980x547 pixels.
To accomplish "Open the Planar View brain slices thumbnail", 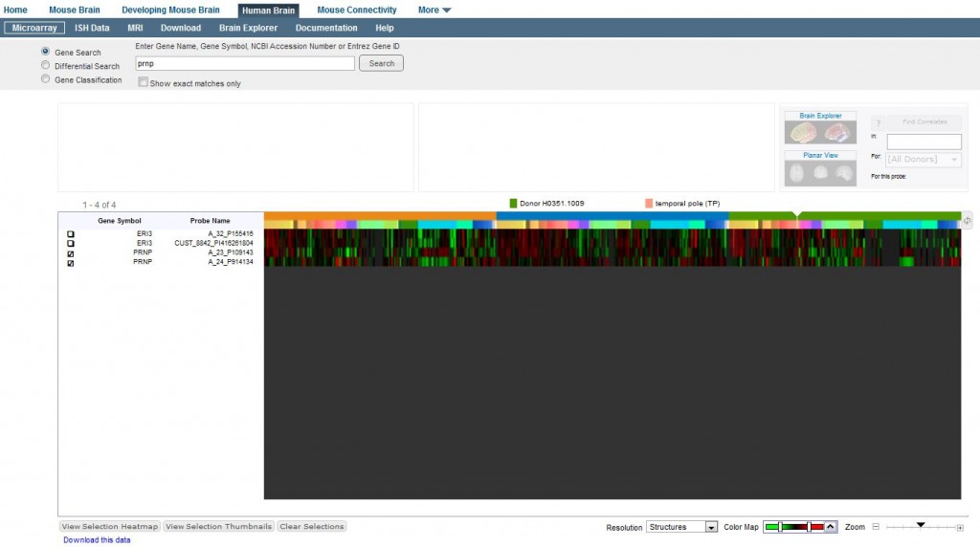I will tap(820, 173).
